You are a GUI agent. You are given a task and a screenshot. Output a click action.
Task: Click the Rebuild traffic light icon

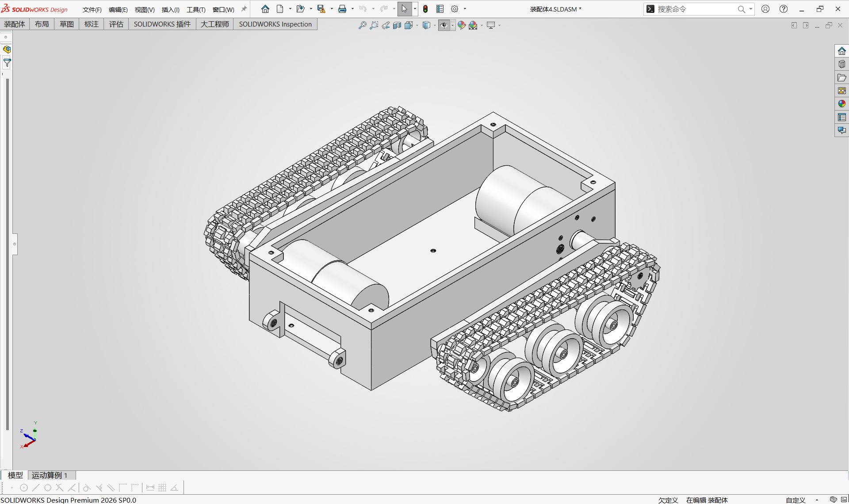click(x=425, y=9)
